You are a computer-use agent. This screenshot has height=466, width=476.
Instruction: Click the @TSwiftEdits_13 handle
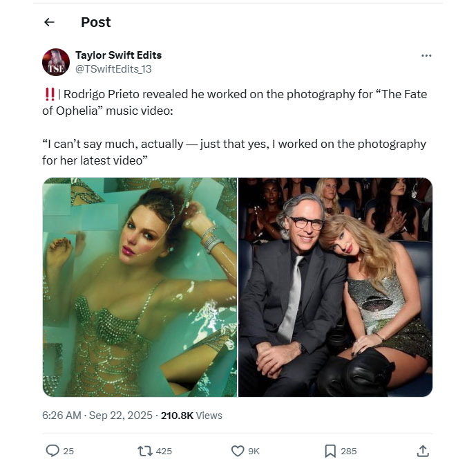[113, 68]
